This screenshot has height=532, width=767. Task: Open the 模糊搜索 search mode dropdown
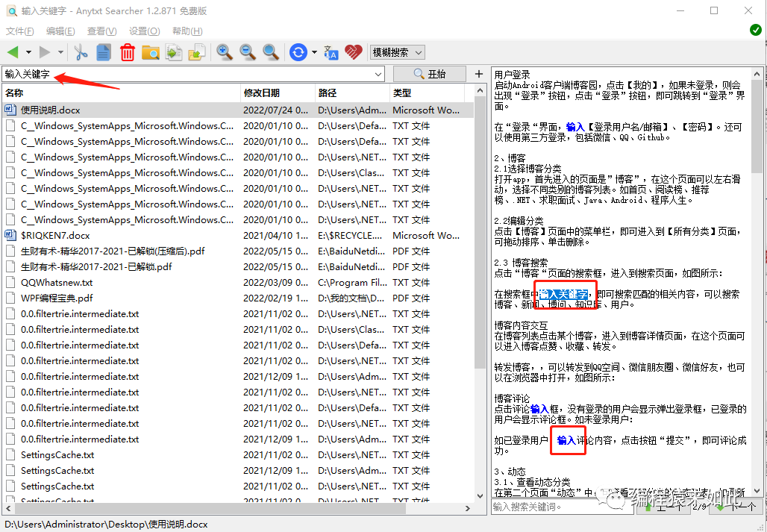click(398, 52)
